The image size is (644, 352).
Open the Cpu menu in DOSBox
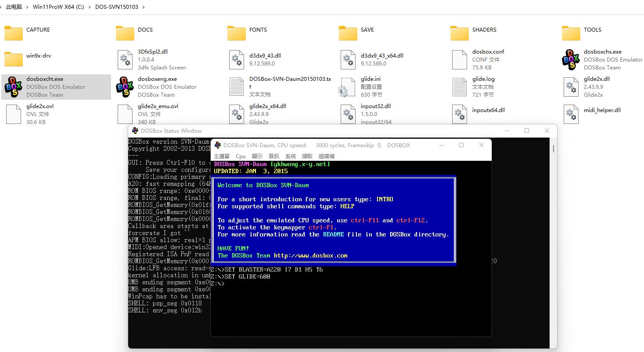[x=241, y=156]
